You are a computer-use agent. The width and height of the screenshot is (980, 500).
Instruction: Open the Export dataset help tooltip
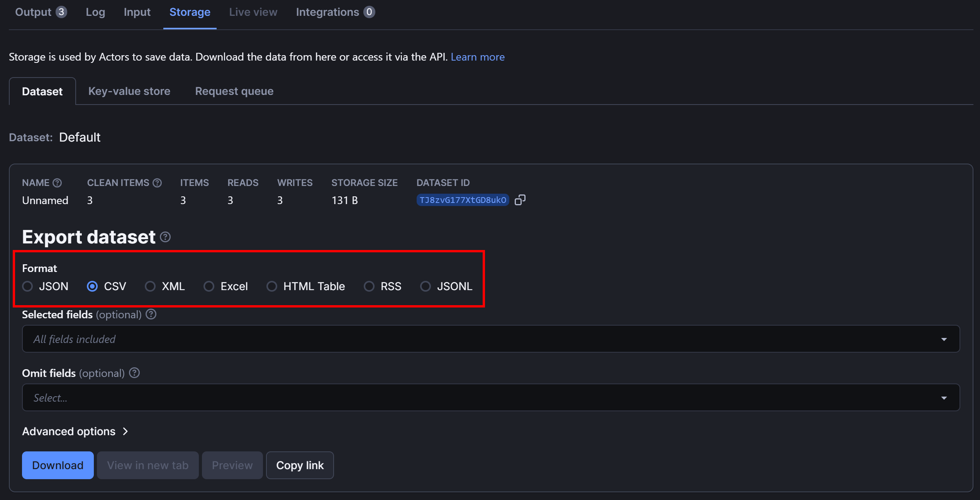tap(165, 237)
